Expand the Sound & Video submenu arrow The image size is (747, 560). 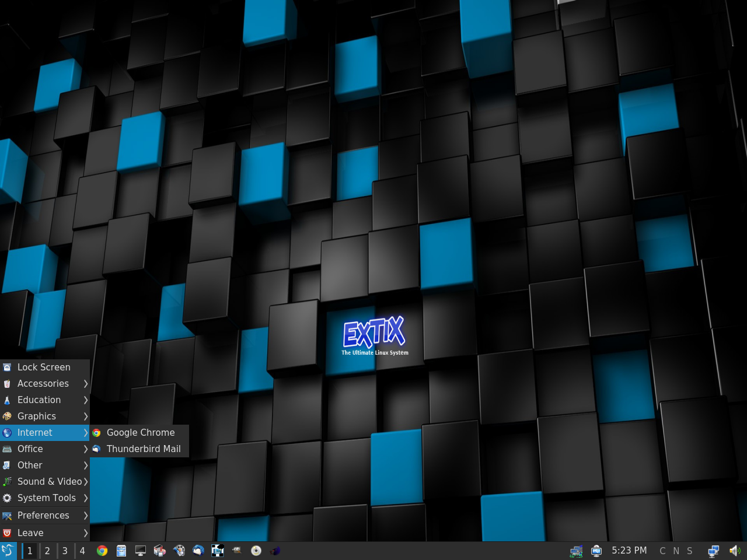85,482
